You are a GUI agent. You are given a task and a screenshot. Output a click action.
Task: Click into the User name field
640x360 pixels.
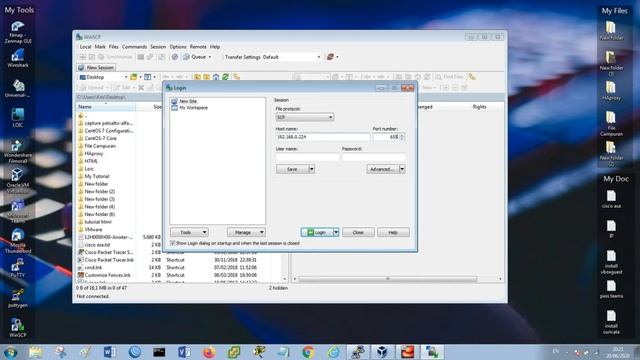click(307, 157)
